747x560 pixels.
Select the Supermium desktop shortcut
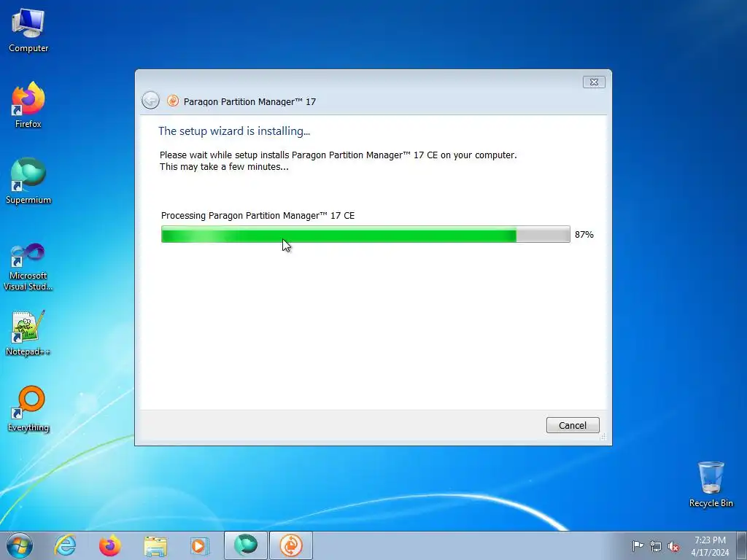28,181
